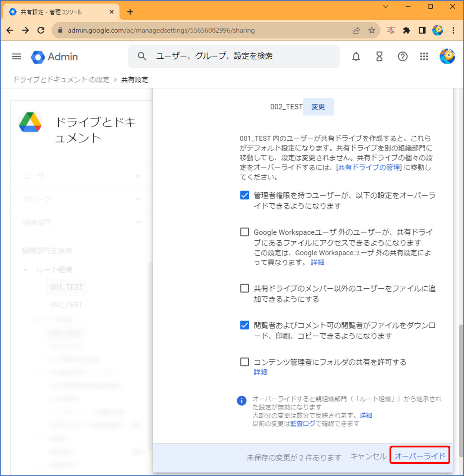Click the 002_TEST label beside 変更
This screenshot has width=464, height=476.
(286, 107)
